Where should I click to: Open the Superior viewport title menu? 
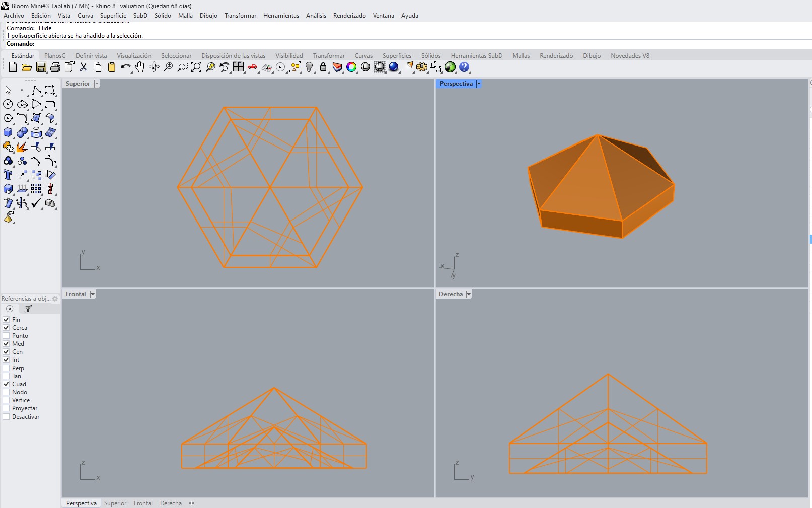[96, 84]
